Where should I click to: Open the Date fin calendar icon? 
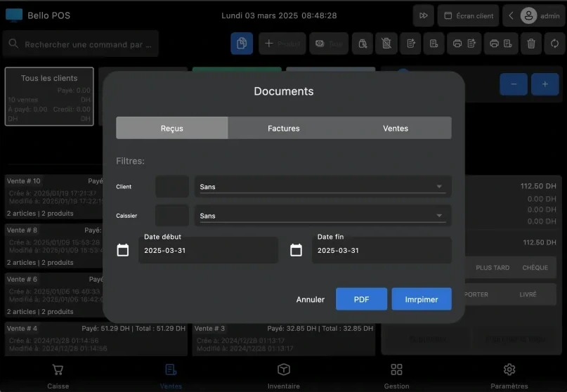coord(296,250)
